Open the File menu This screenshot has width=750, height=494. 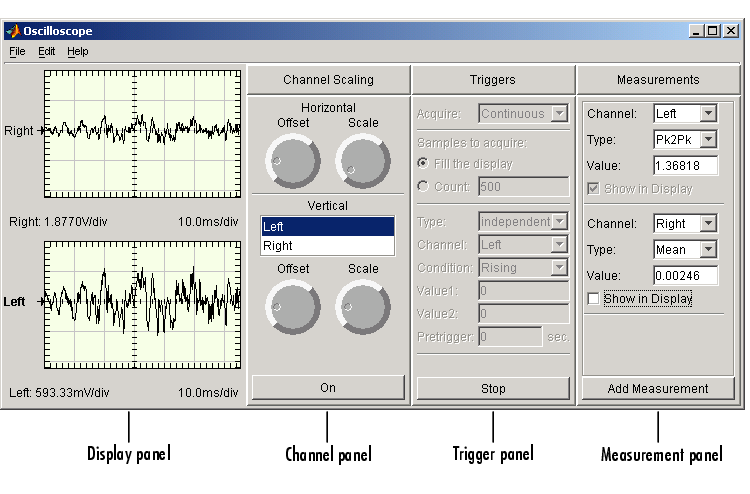pos(17,51)
